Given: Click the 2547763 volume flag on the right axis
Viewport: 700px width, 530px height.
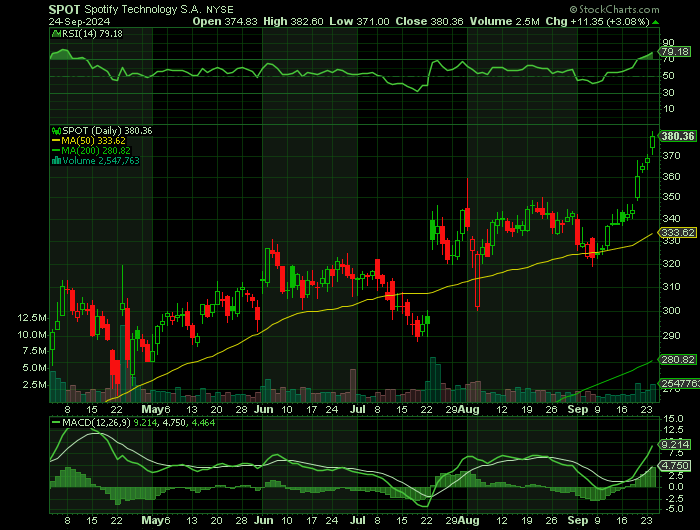Looking at the screenshot, I should pos(679,384).
